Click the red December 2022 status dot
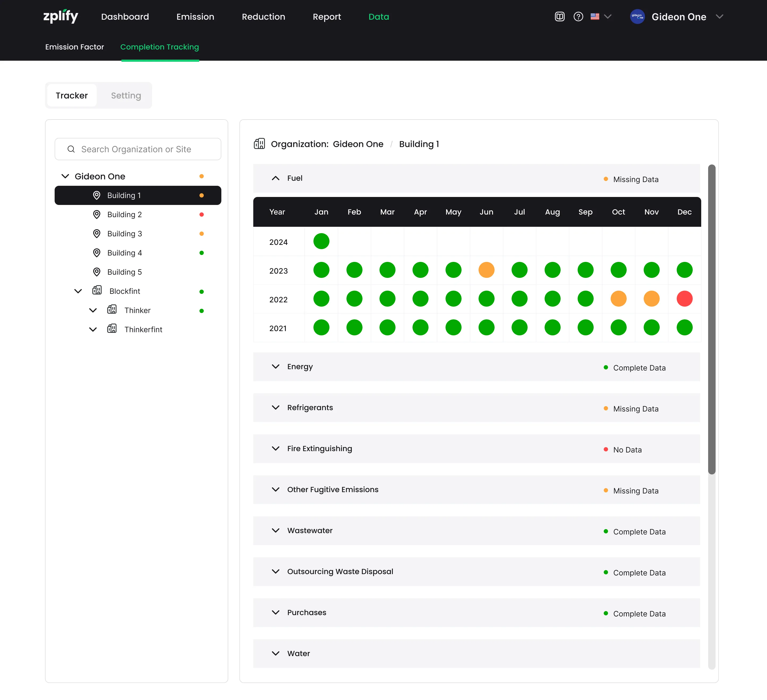The height and width of the screenshot is (700, 767). (684, 299)
